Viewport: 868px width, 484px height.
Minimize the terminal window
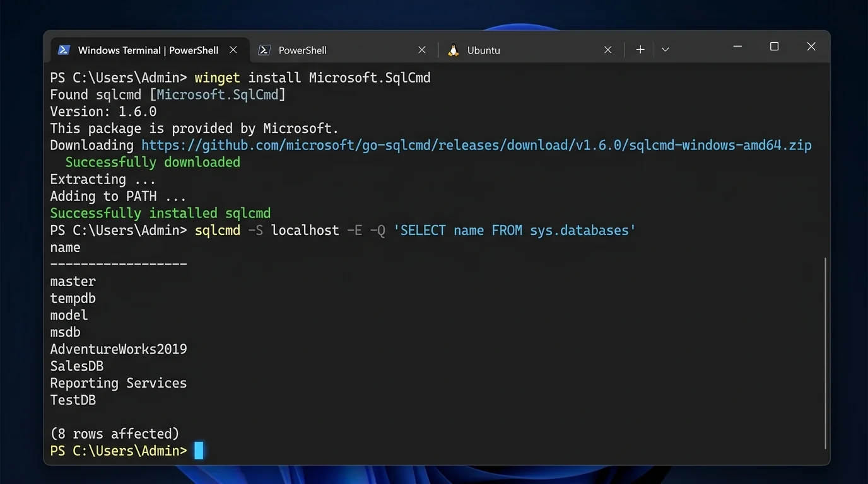coord(737,47)
